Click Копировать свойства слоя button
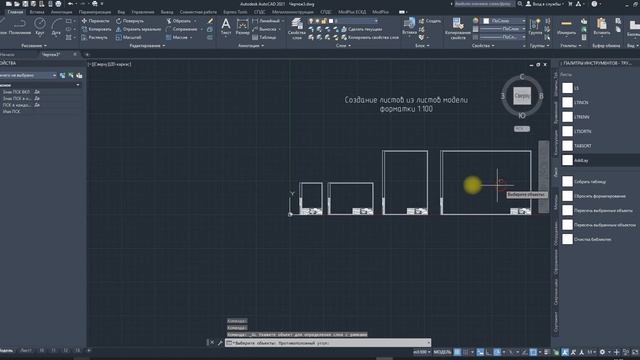The image size is (640, 360). coord(370,37)
